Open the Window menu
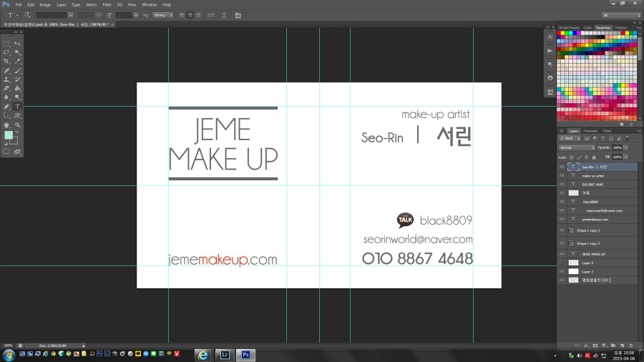Viewport: 644px width, 362px height. [x=150, y=4]
